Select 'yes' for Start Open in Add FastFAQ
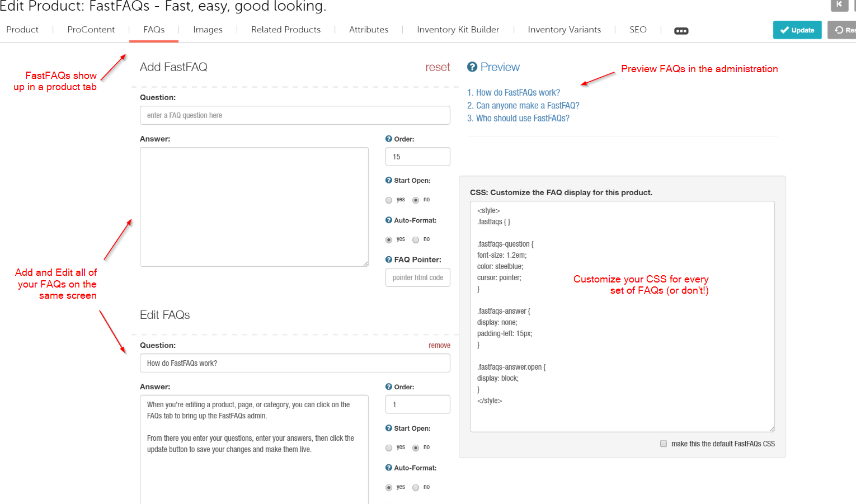 pos(389,200)
